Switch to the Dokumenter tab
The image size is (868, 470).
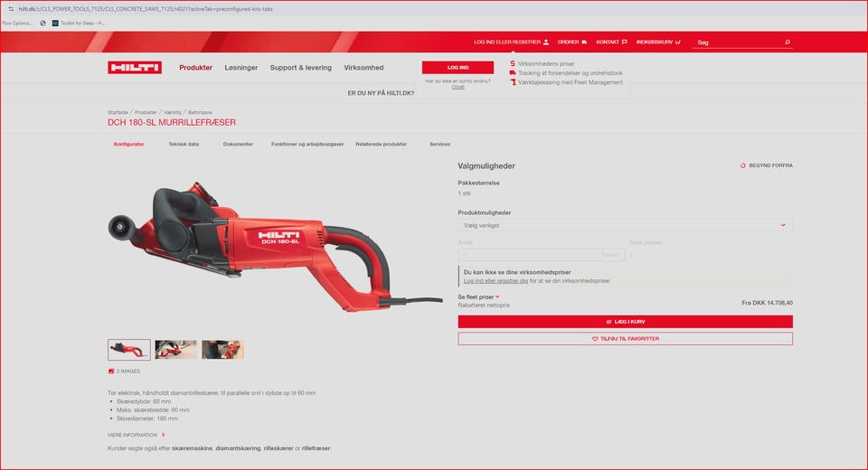[x=238, y=144]
